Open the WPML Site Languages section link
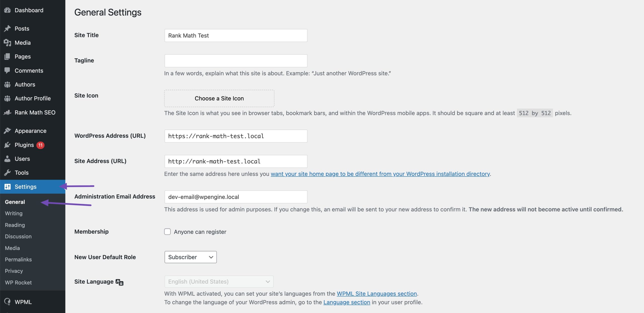The width and height of the screenshot is (644, 313). tap(377, 294)
